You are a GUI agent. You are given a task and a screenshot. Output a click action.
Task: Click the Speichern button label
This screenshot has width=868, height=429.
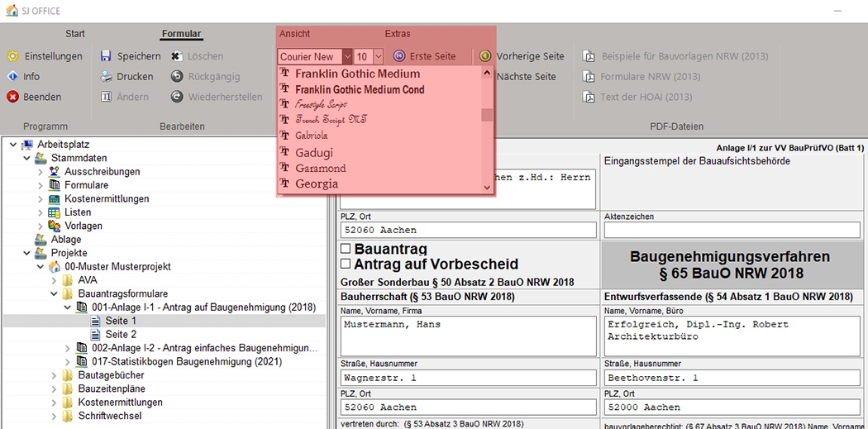[x=138, y=56]
